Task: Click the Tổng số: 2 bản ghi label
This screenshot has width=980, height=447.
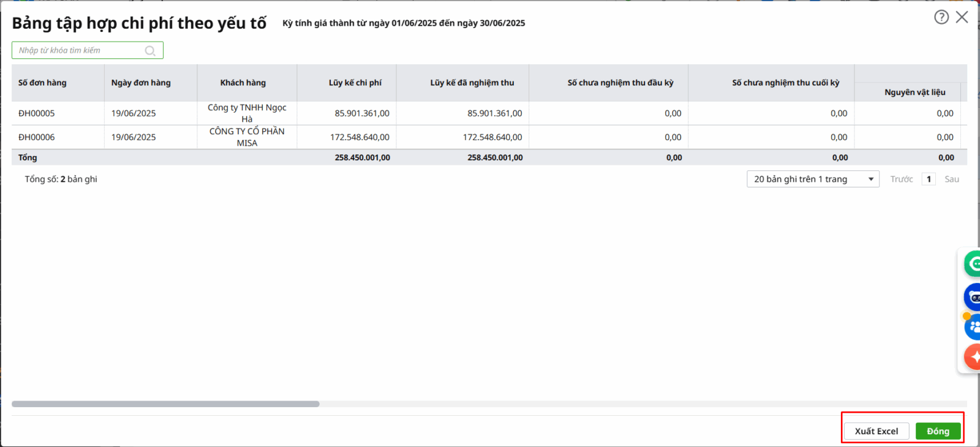Action: pyautogui.click(x=61, y=179)
